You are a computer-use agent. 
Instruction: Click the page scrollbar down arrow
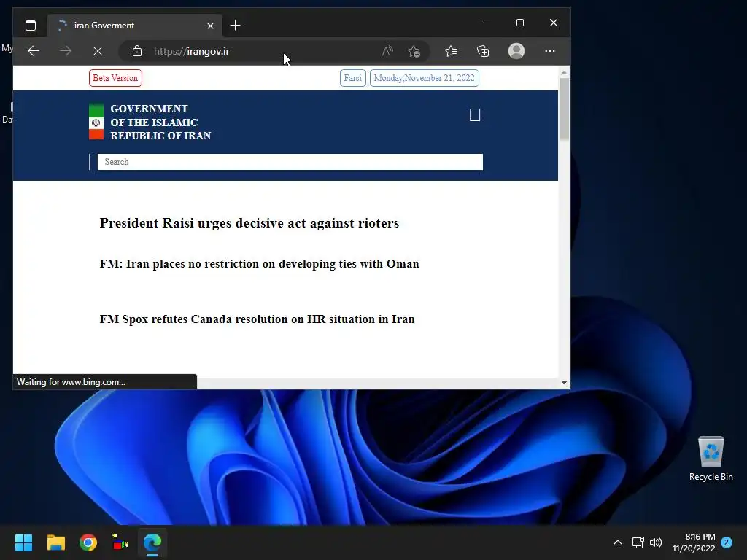(x=564, y=382)
